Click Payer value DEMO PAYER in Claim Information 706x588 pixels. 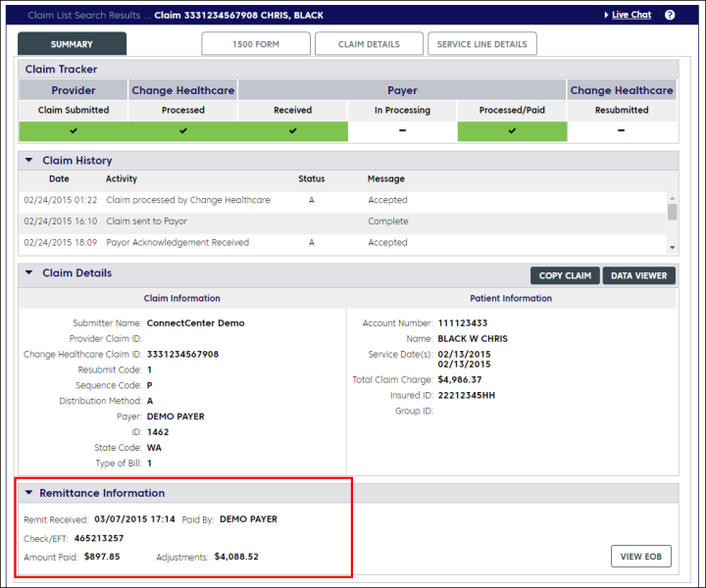tap(176, 416)
